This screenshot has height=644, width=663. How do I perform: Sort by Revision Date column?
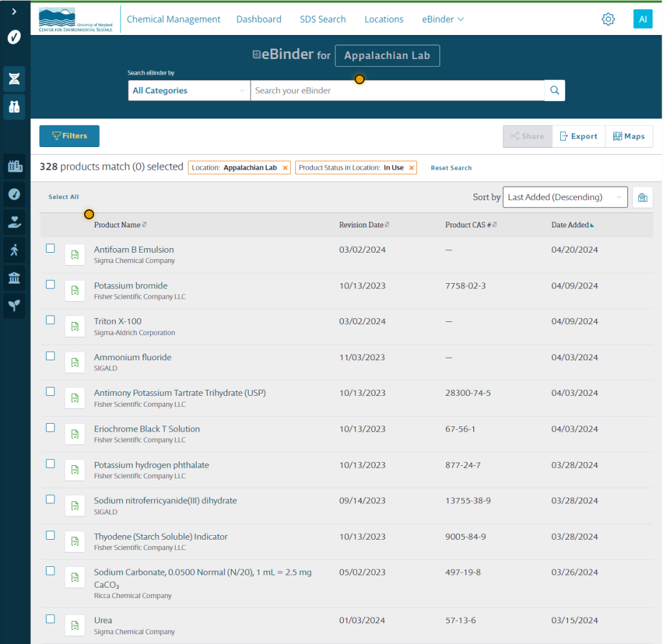point(364,225)
